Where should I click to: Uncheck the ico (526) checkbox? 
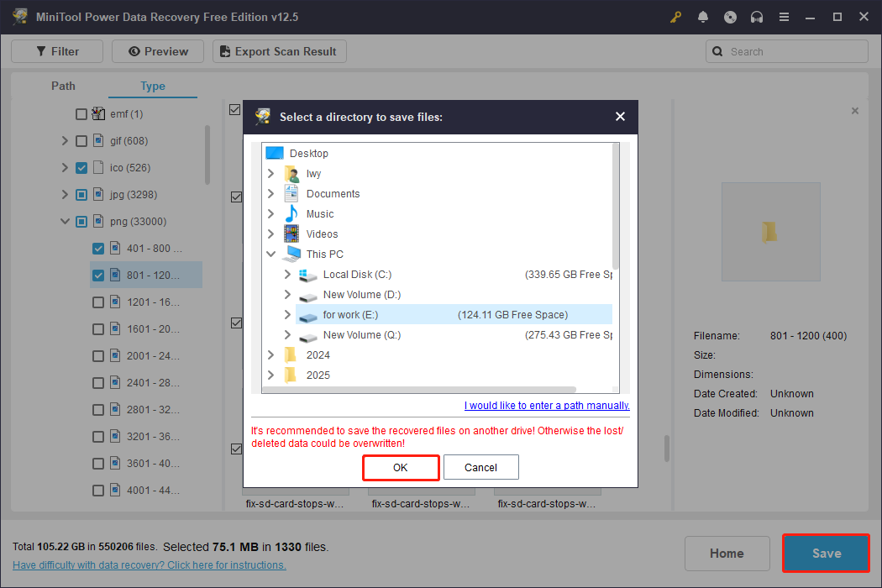click(81, 168)
